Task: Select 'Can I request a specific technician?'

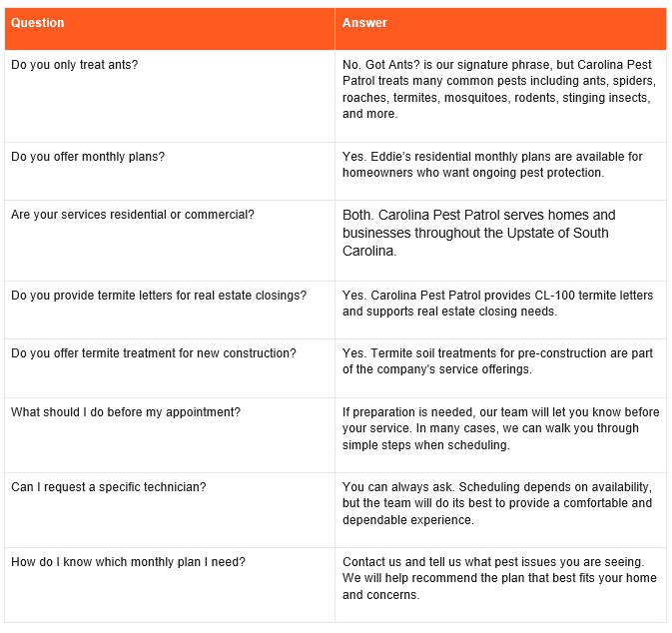Action: coord(109,487)
